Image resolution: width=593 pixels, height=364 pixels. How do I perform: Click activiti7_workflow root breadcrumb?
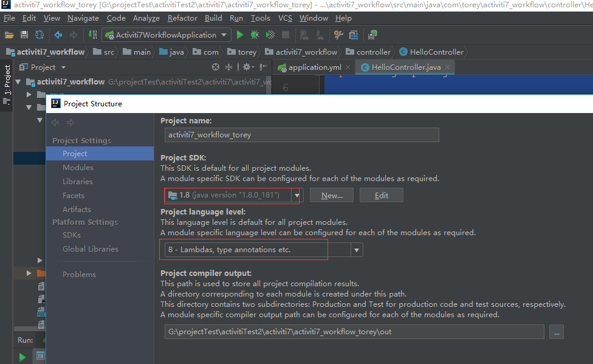[x=46, y=52]
